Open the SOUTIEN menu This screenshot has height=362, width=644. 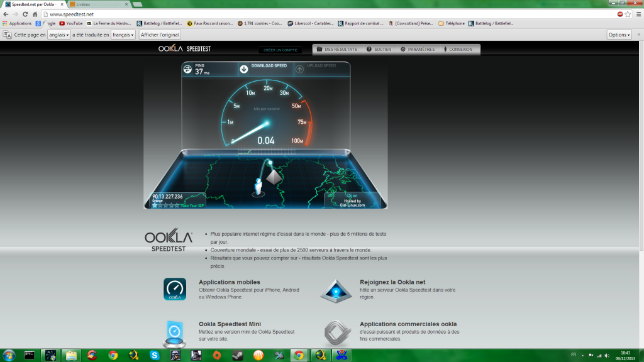[x=379, y=49]
